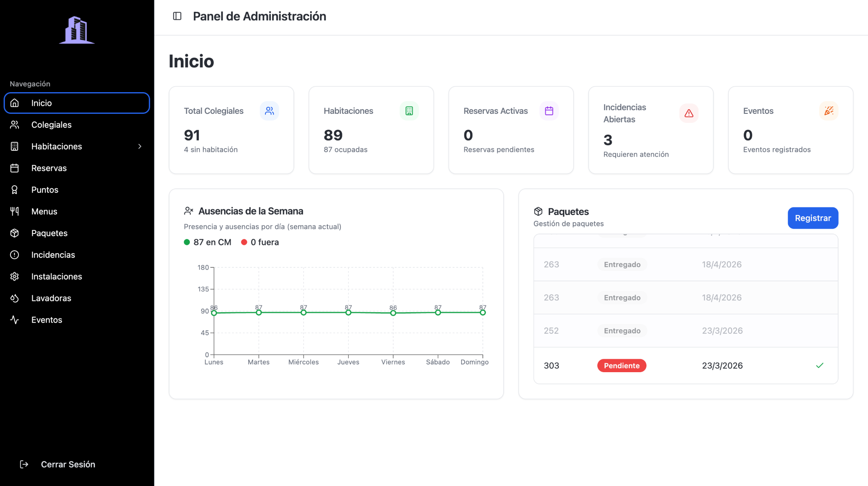Click the red warning triangle icon

coord(689,113)
